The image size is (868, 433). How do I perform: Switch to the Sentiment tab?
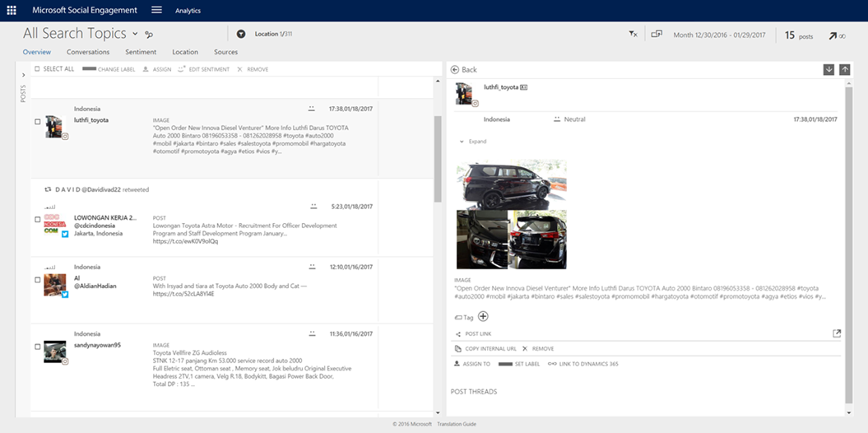click(141, 52)
